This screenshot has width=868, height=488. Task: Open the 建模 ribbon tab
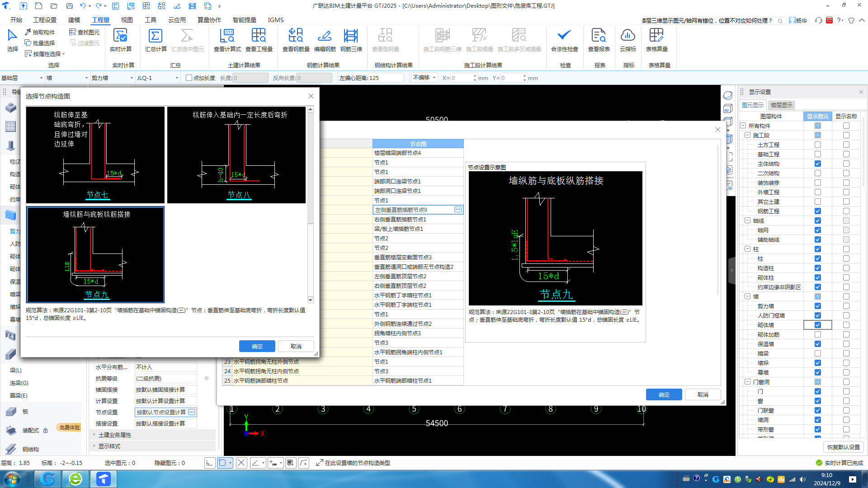pyautogui.click(x=74, y=20)
